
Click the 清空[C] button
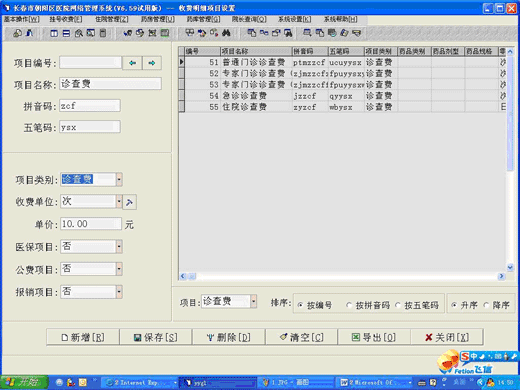[302, 337]
